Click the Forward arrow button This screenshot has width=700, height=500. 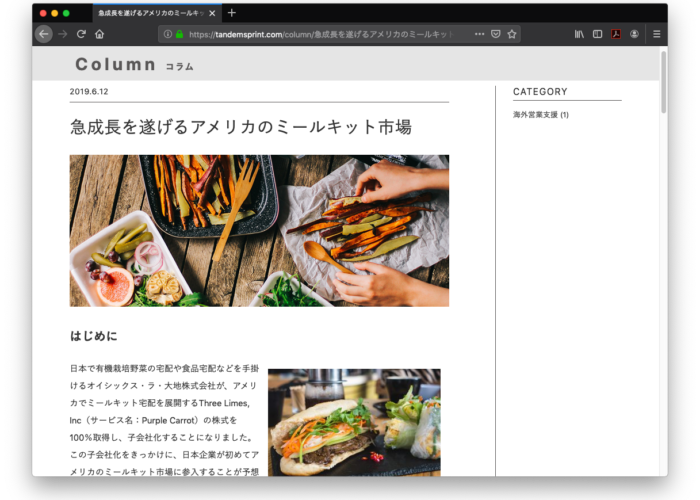[x=63, y=34]
